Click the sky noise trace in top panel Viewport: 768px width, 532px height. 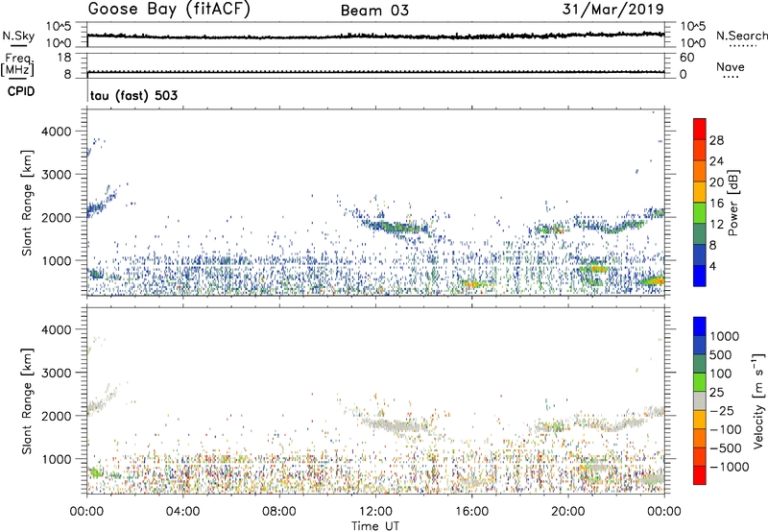(375, 36)
